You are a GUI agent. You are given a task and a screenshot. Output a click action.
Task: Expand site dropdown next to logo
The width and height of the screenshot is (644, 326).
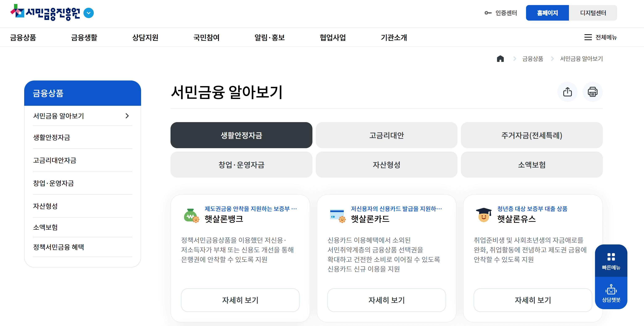point(89,13)
